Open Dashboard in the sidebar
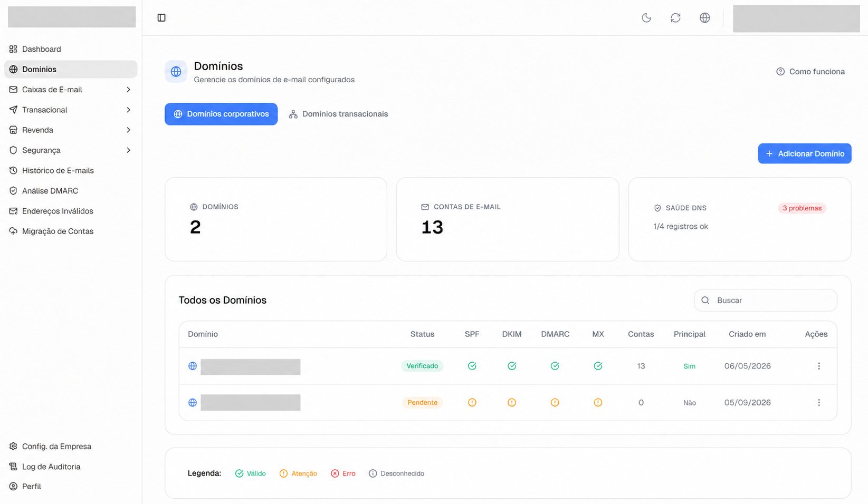The image size is (868, 504). pyautogui.click(x=71, y=49)
